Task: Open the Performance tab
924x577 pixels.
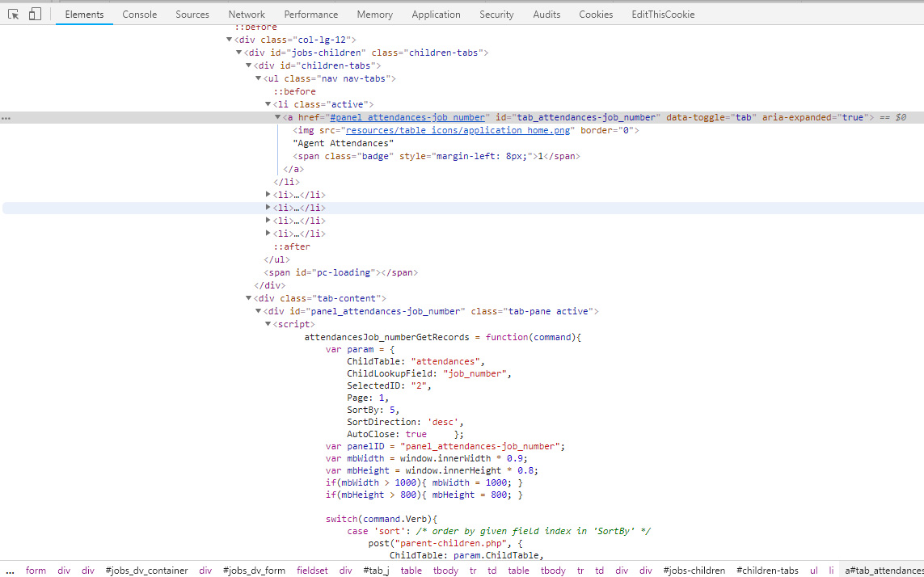Action: pos(310,15)
